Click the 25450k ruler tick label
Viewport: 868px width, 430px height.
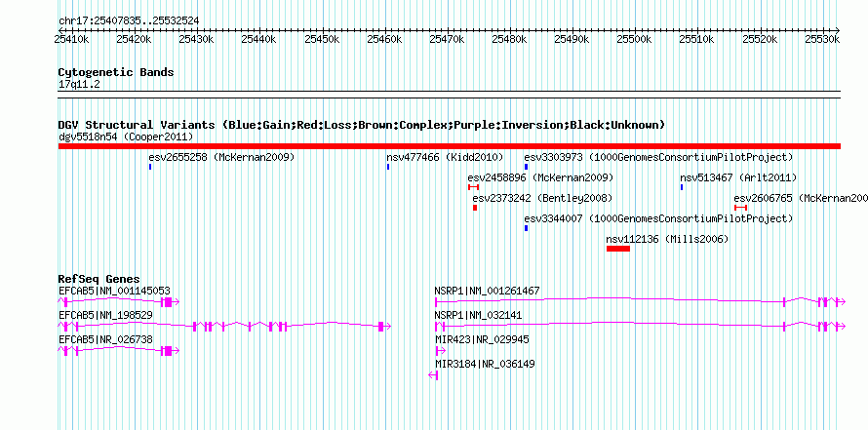pyautogui.click(x=321, y=39)
